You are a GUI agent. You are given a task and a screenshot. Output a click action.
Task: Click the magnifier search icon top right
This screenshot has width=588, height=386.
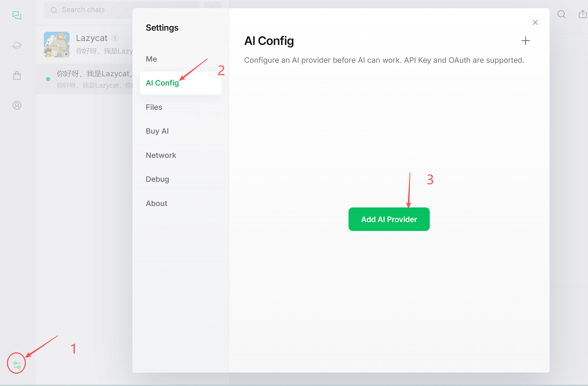[561, 14]
